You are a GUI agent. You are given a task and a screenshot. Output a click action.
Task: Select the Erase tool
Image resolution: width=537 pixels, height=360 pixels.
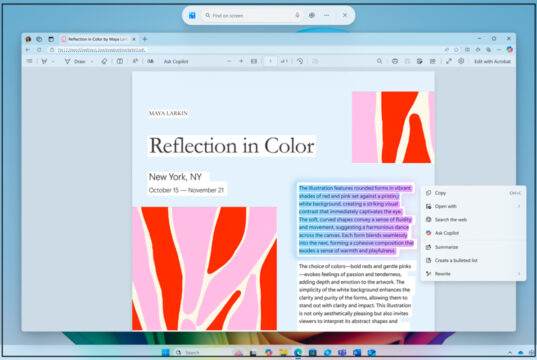[x=104, y=61]
